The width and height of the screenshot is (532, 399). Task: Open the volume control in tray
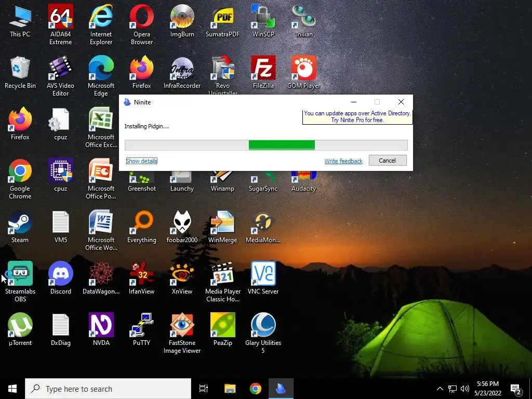pyautogui.click(x=465, y=389)
